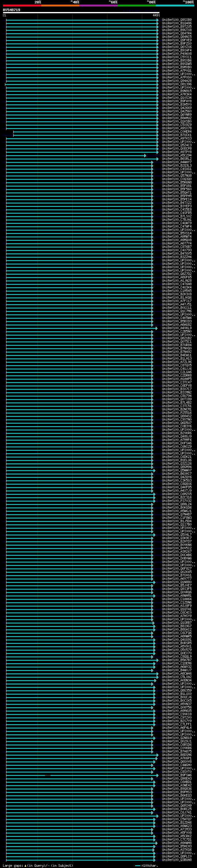Screen dimensions: 197x868
Task: Click hit label UniRef100_C5YIC1
Action: (x=177, y=57)
